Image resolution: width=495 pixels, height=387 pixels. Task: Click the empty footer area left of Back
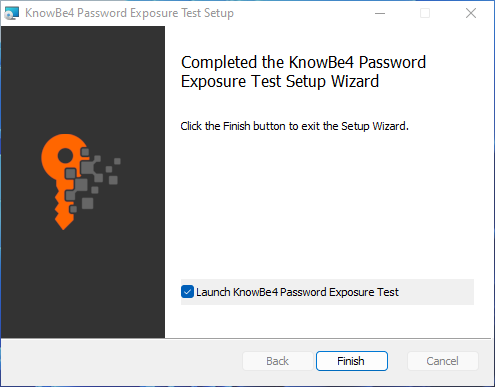point(122,361)
